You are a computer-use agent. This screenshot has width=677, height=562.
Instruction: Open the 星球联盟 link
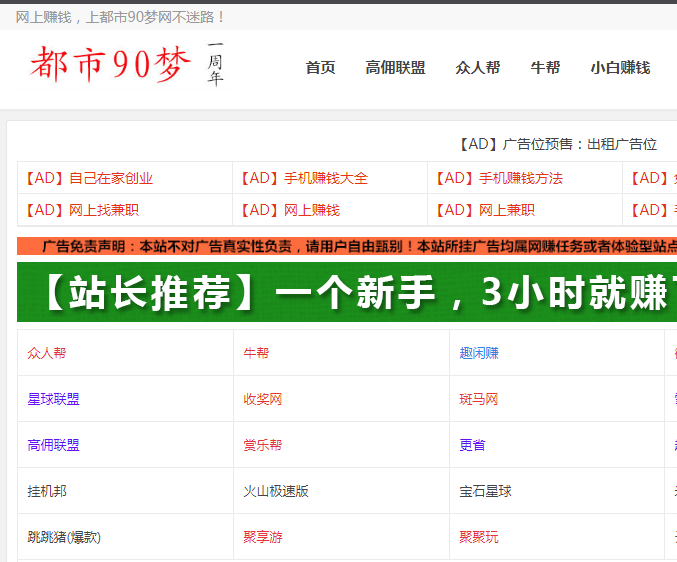coord(54,399)
